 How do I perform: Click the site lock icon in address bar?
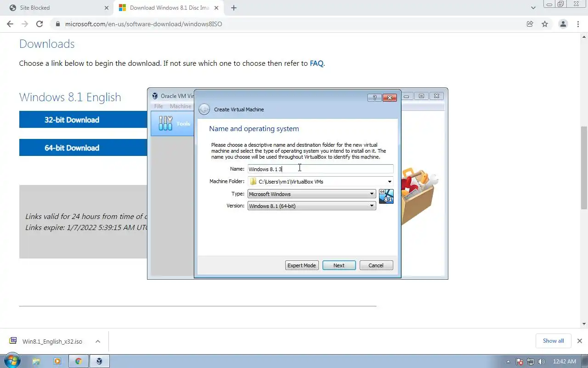click(x=57, y=24)
